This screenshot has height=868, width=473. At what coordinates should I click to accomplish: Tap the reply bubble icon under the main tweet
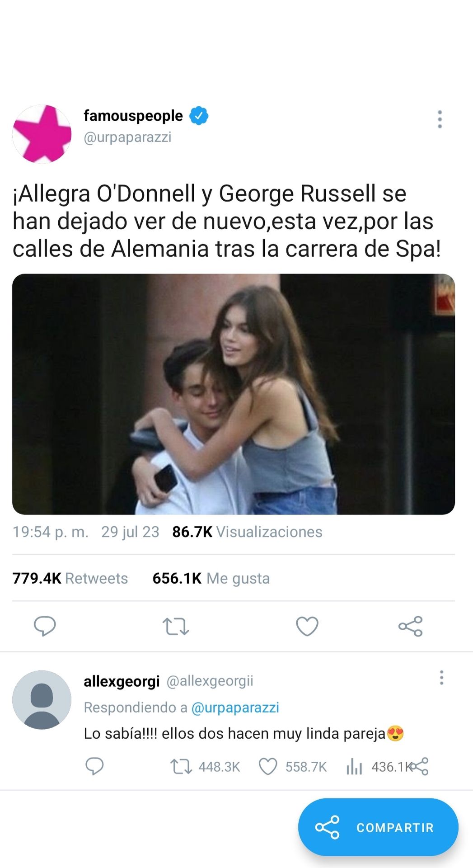(x=45, y=626)
